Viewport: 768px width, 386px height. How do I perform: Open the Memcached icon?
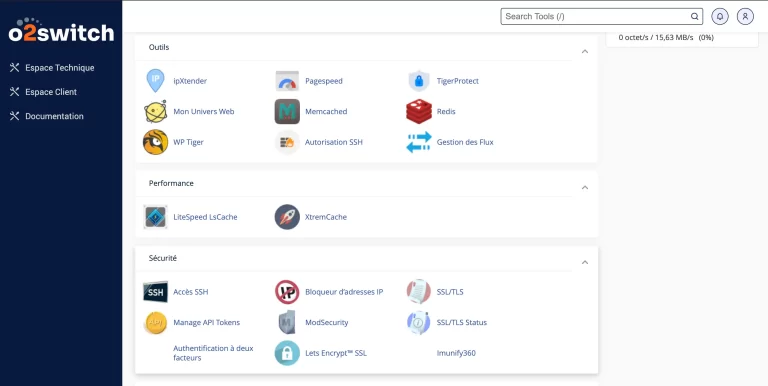coord(287,112)
